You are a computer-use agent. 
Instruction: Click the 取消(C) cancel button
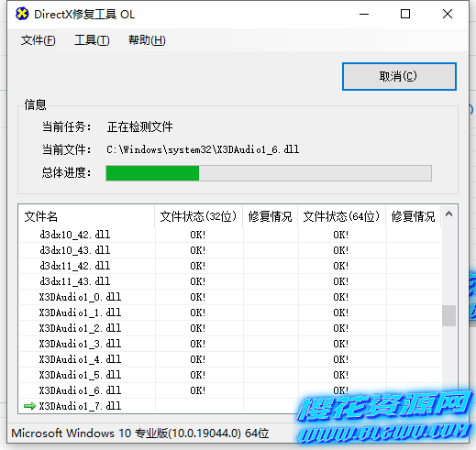(x=399, y=76)
